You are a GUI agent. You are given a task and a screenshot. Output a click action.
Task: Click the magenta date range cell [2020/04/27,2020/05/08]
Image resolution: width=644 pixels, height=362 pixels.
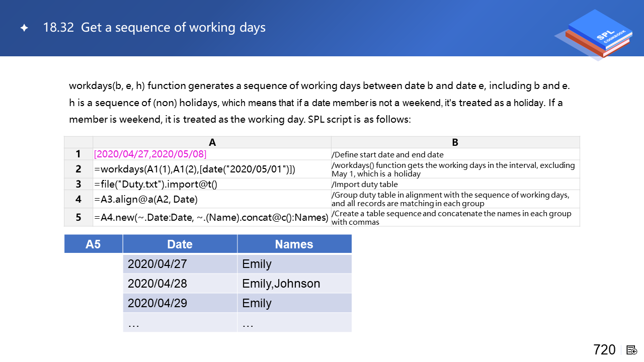tap(150, 154)
